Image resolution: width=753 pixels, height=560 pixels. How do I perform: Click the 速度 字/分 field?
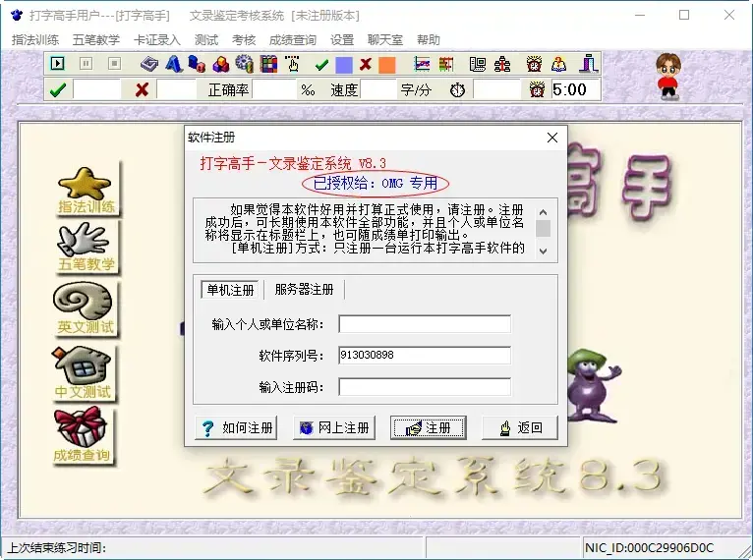pyautogui.click(x=378, y=89)
